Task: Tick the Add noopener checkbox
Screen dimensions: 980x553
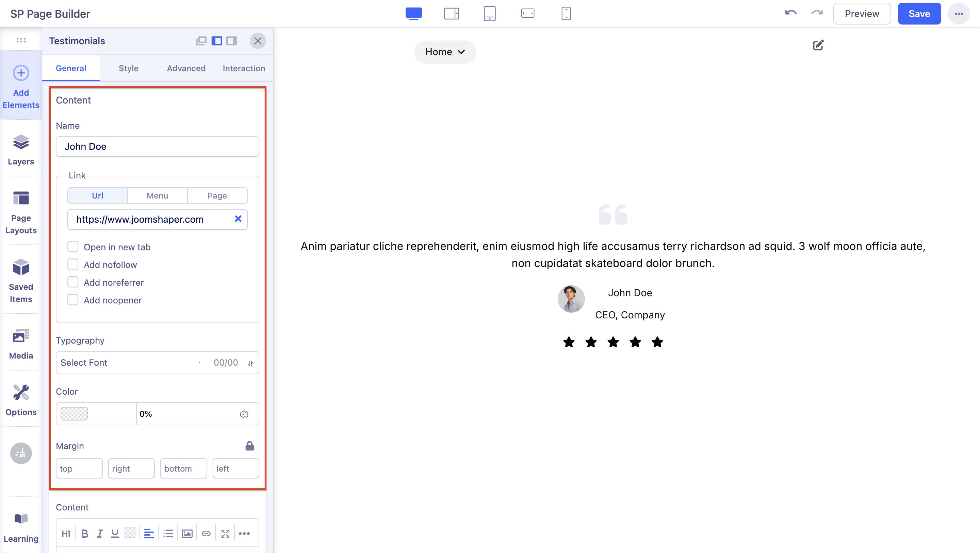Action: click(73, 300)
